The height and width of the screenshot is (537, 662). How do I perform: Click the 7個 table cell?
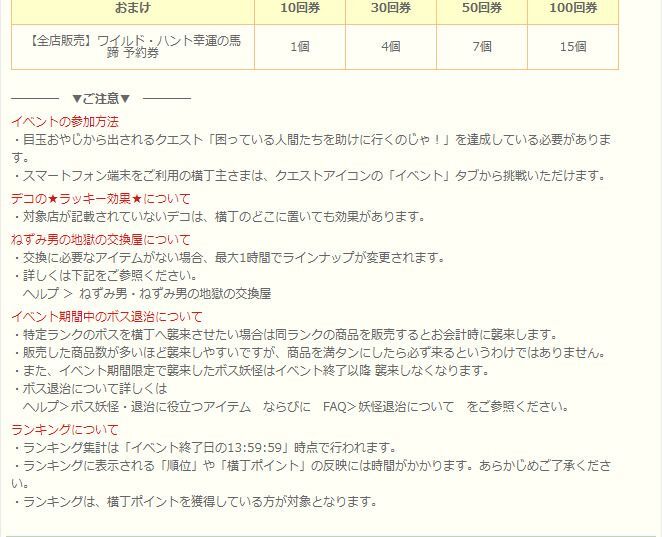(481, 47)
